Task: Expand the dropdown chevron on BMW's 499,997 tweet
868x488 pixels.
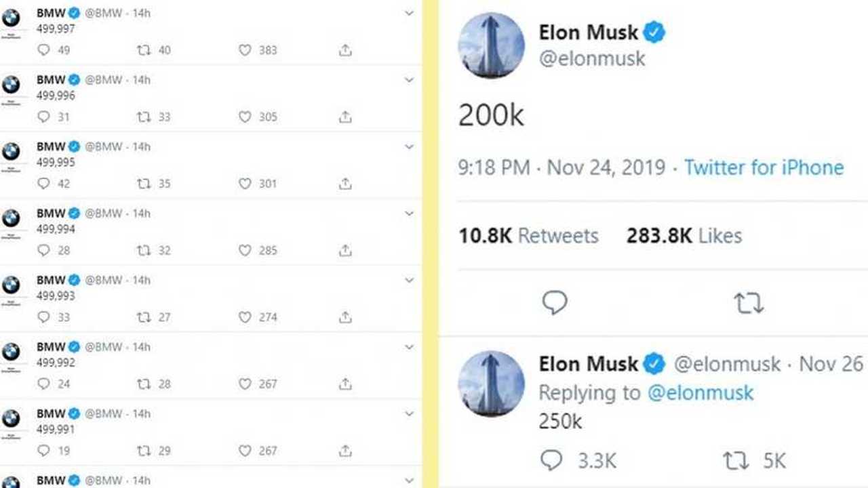Action: 409,13
